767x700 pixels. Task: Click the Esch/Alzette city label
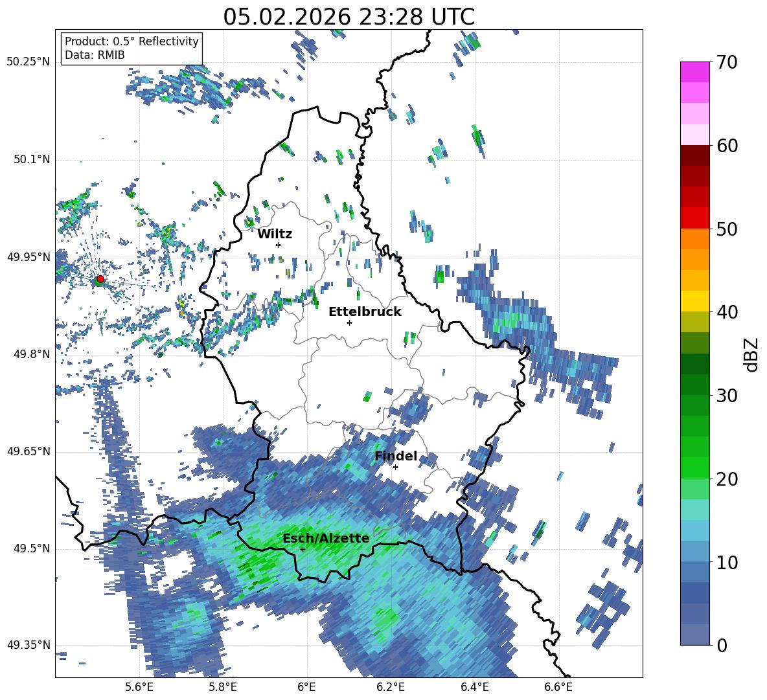tap(326, 538)
